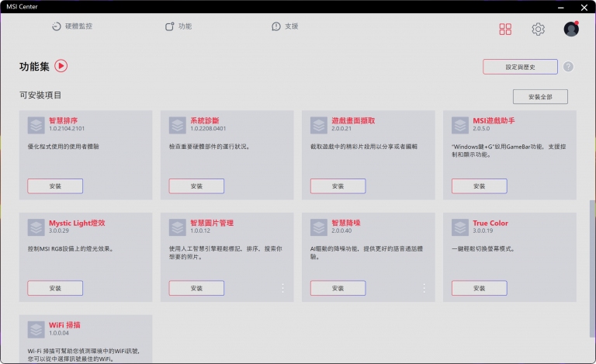Click the True Color title text

pos(490,223)
